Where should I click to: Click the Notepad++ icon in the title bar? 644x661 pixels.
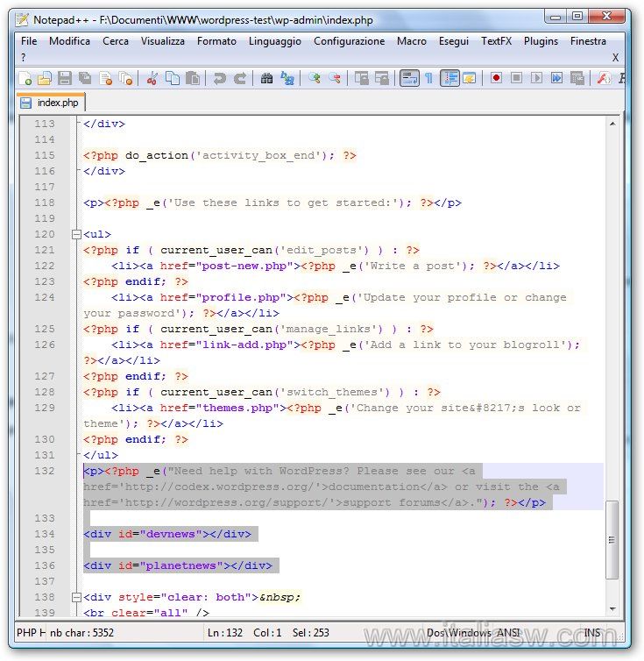tap(22, 19)
